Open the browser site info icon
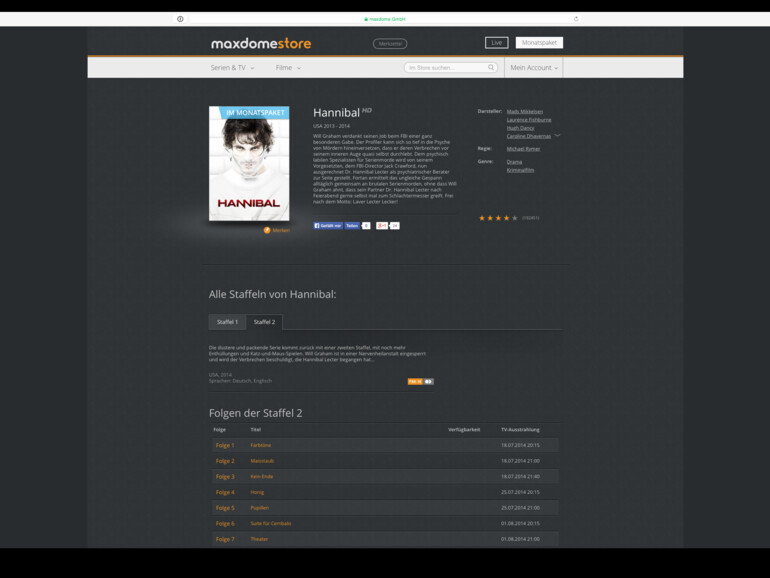This screenshot has height=578, width=770. click(180, 19)
